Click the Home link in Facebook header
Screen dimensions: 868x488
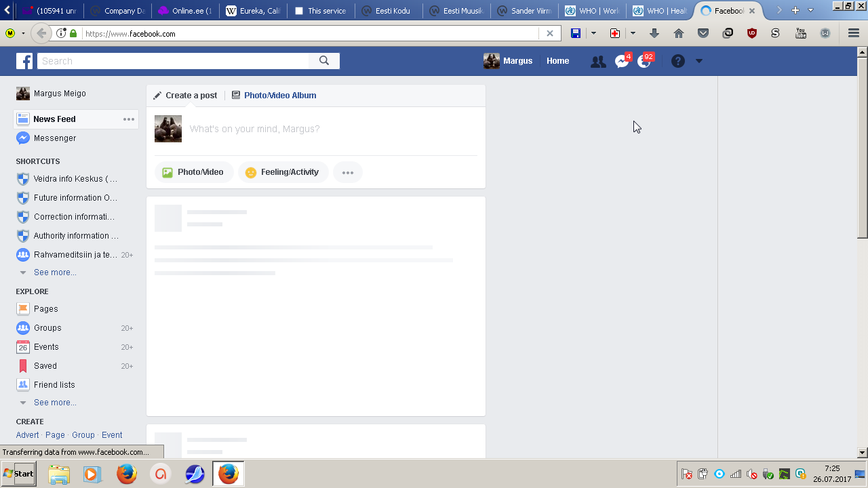[558, 61]
